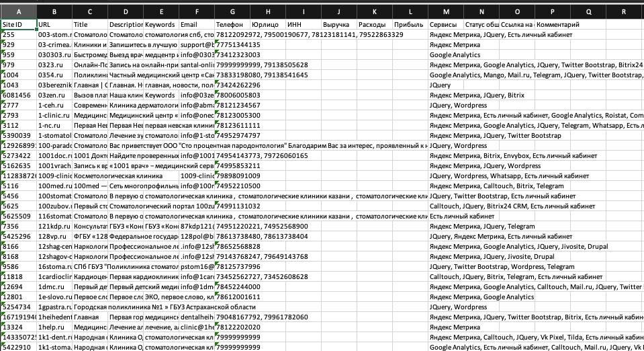Image resolution: width=644 pixels, height=351 pixels.
Task: Click title cell 'Главная' for 1heihedent
Action: [90, 317]
